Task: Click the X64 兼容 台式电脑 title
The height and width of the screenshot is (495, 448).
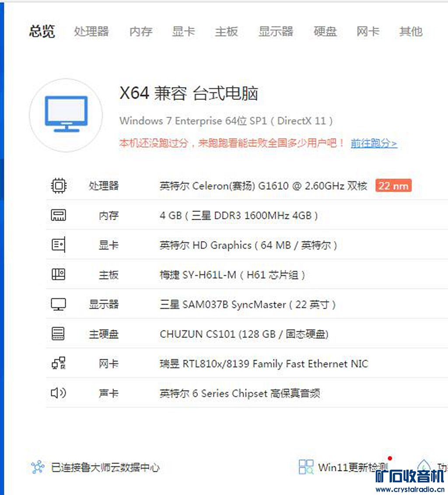Action: pyautogui.click(x=189, y=93)
